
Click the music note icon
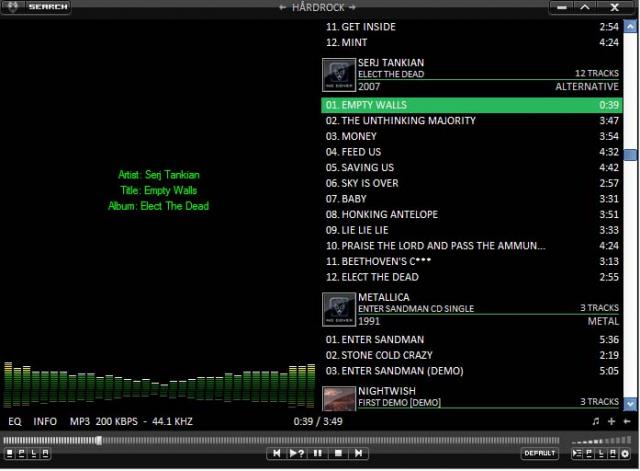(596, 421)
